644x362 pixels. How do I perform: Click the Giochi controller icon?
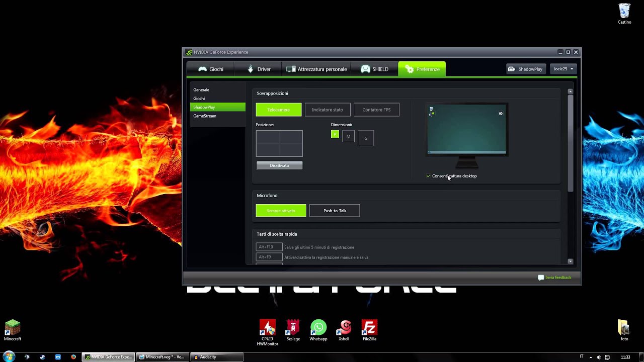click(202, 69)
